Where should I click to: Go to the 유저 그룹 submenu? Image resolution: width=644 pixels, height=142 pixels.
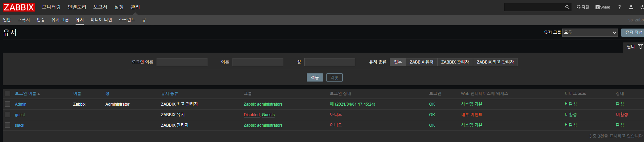pyautogui.click(x=60, y=20)
